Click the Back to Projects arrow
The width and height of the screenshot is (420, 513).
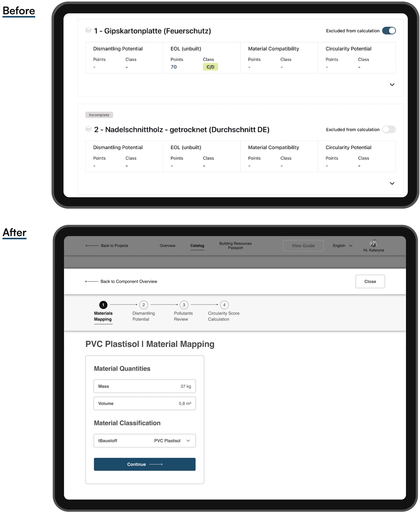tap(92, 246)
